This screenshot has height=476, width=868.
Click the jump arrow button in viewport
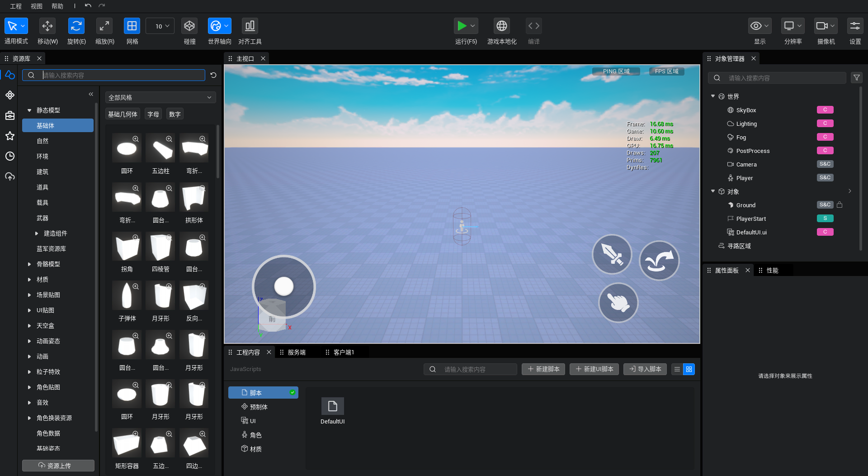coord(659,261)
